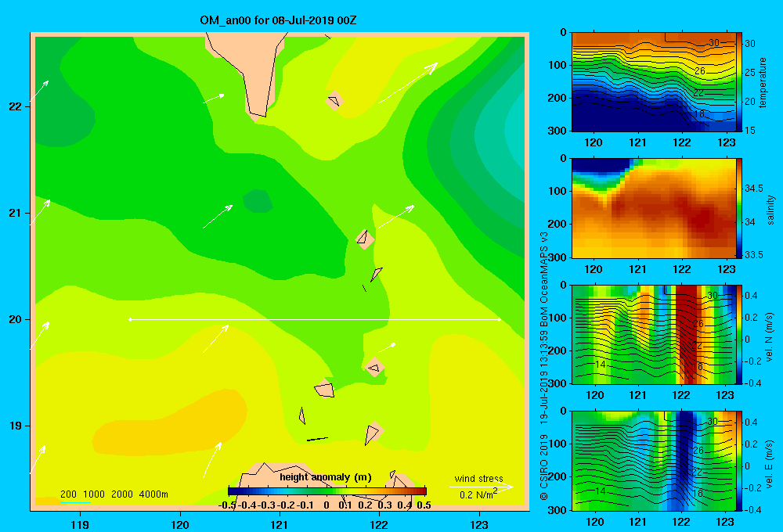Click the "height anomaly (m)" label
Image resolution: width=783 pixels, height=532 pixels.
coord(326,477)
